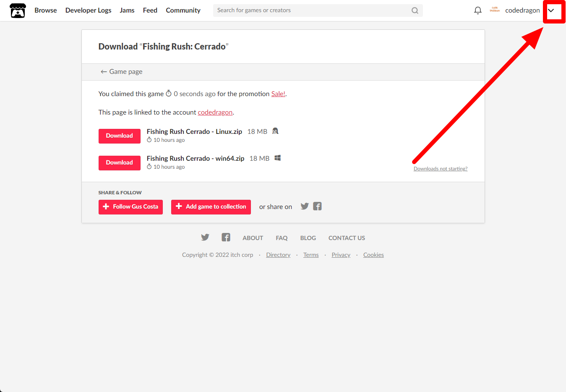Image resolution: width=566 pixels, height=392 pixels.
Task: Open the Cookies link
Action: [373, 255]
